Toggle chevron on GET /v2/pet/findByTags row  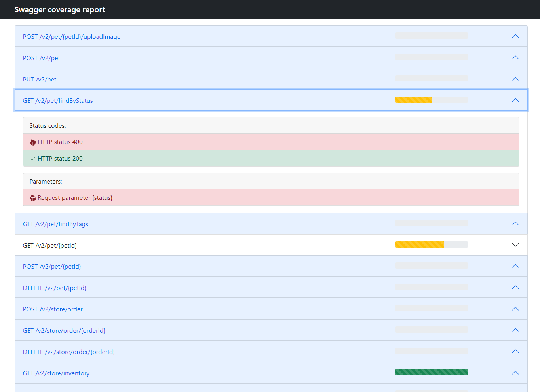point(515,224)
